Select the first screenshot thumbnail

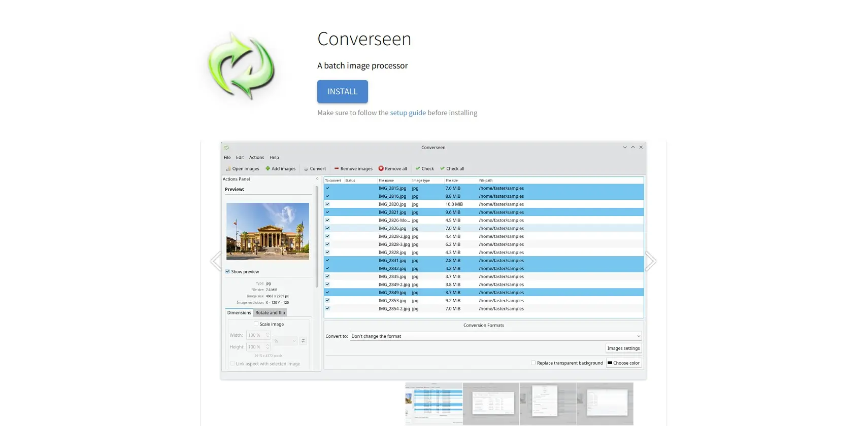point(434,404)
